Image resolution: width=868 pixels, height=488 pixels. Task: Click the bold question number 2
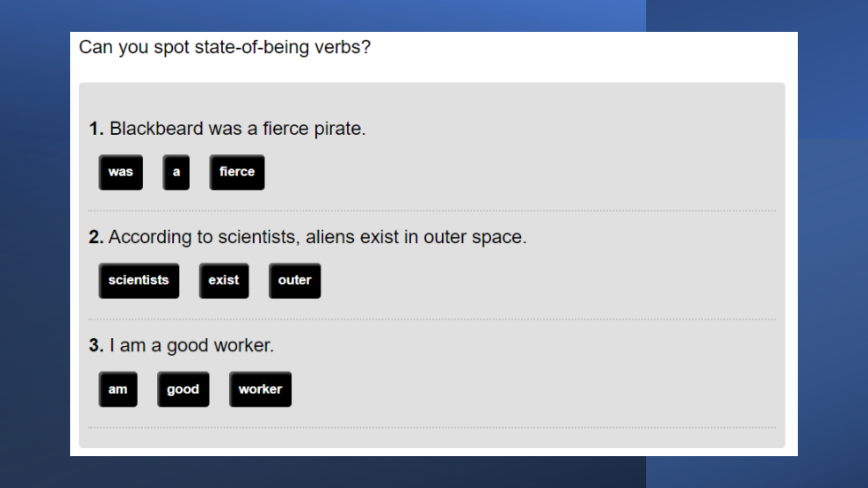(x=96, y=238)
